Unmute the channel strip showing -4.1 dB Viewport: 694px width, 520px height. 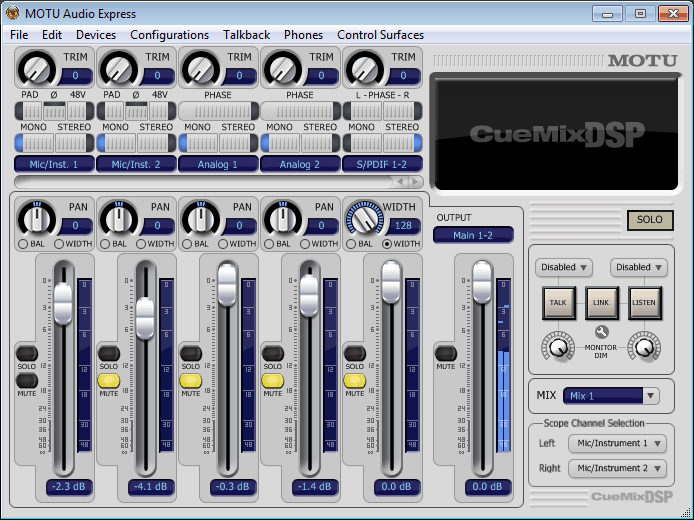(x=109, y=379)
